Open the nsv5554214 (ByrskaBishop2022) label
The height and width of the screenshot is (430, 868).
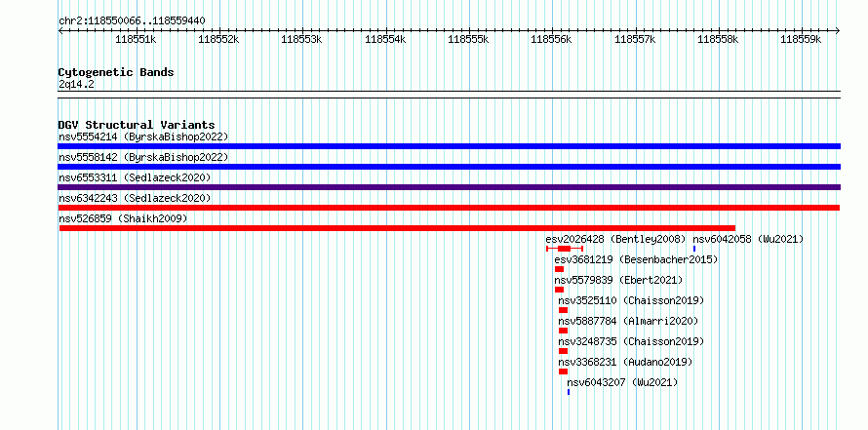[143, 137]
